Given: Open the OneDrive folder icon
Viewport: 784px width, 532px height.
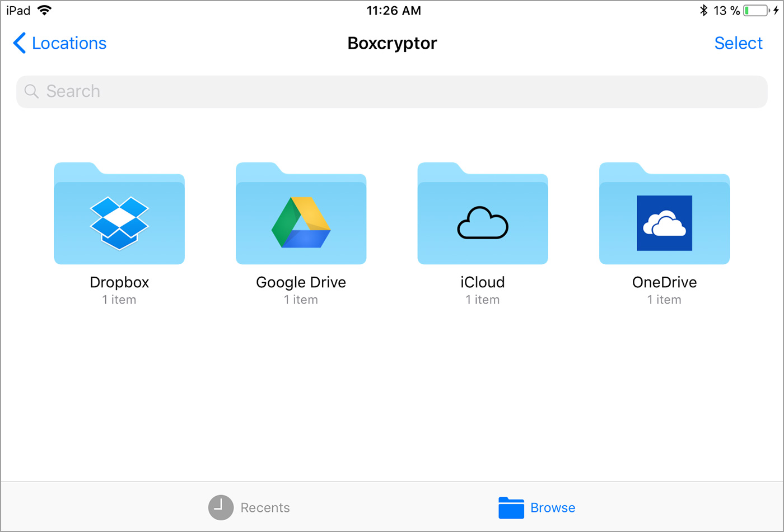Looking at the screenshot, I should (664, 213).
